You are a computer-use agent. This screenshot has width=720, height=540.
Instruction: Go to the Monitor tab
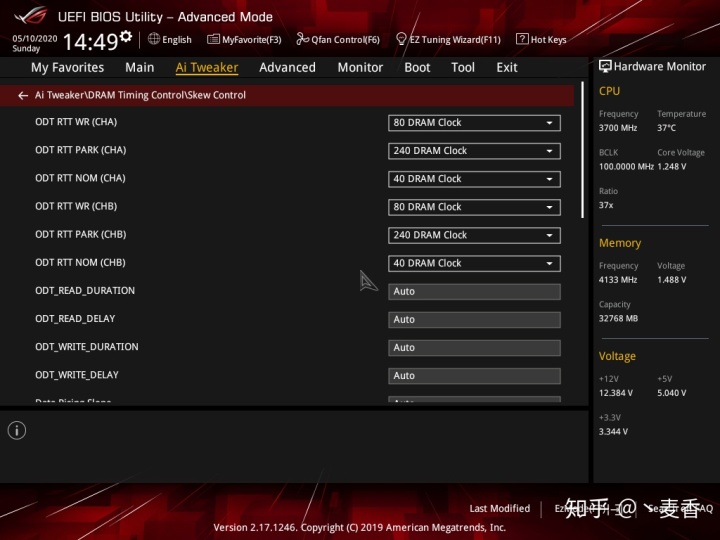tap(360, 68)
